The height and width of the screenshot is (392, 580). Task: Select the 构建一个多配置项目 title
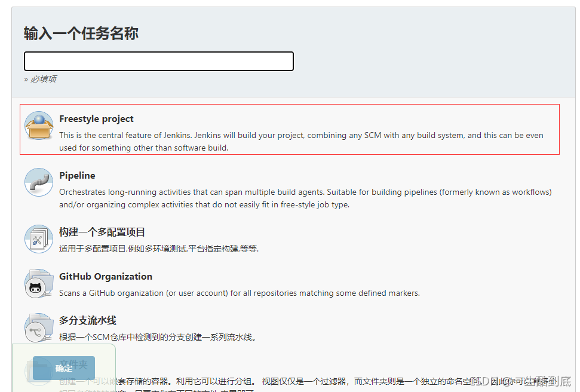click(102, 232)
